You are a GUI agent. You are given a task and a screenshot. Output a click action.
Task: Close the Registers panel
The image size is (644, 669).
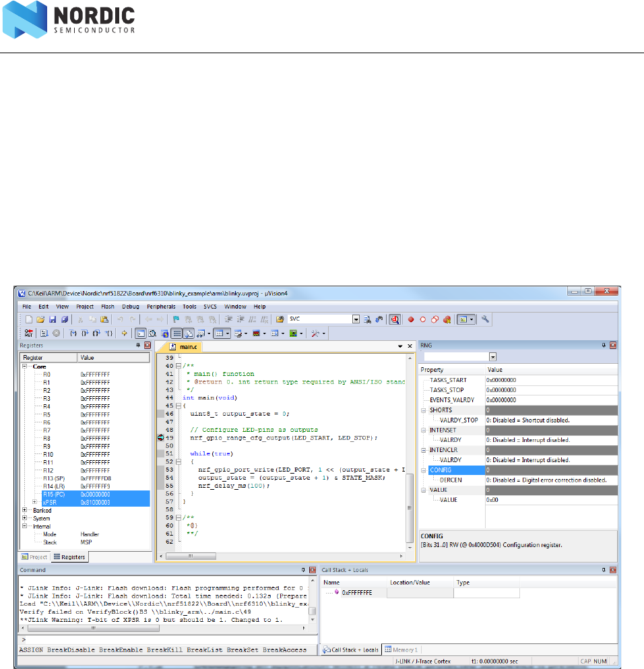click(147, 345)
